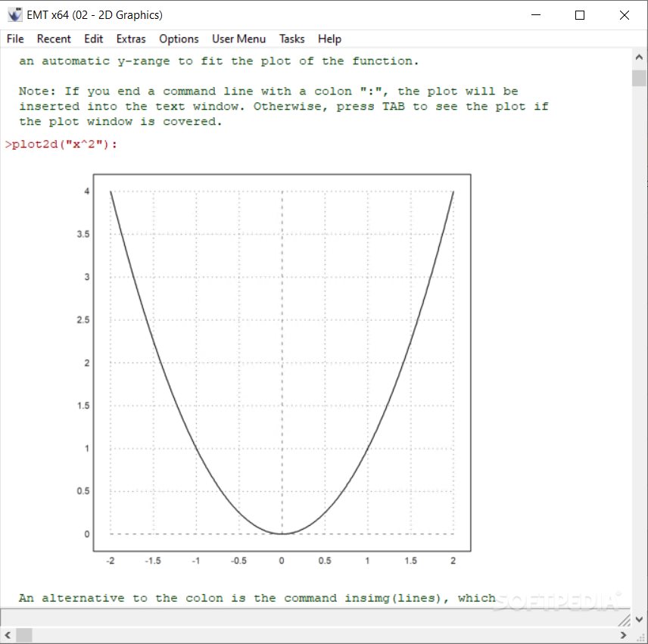This screenshot has height=644, width=648.
Task: Close the EMT window
Action: point(625,15)
